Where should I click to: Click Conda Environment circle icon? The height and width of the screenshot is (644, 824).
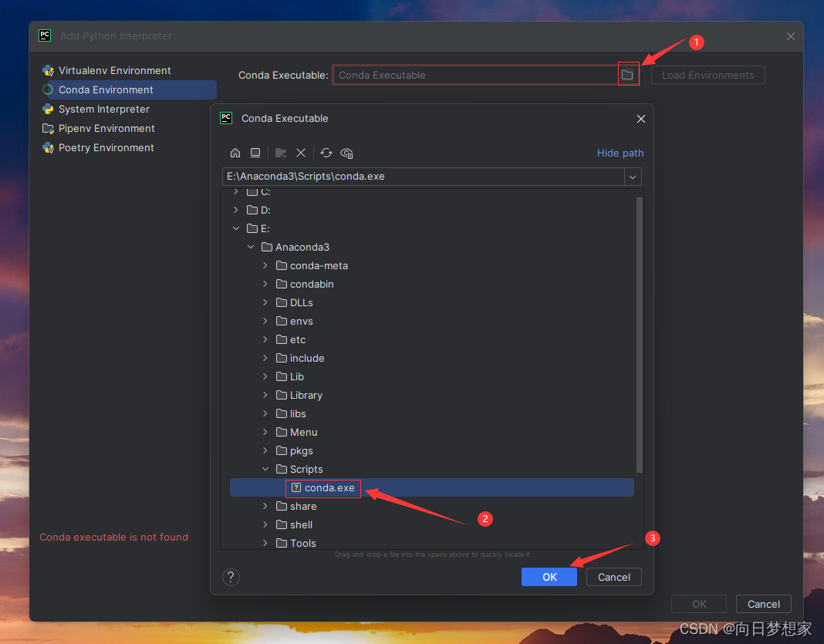click(49, 89)
